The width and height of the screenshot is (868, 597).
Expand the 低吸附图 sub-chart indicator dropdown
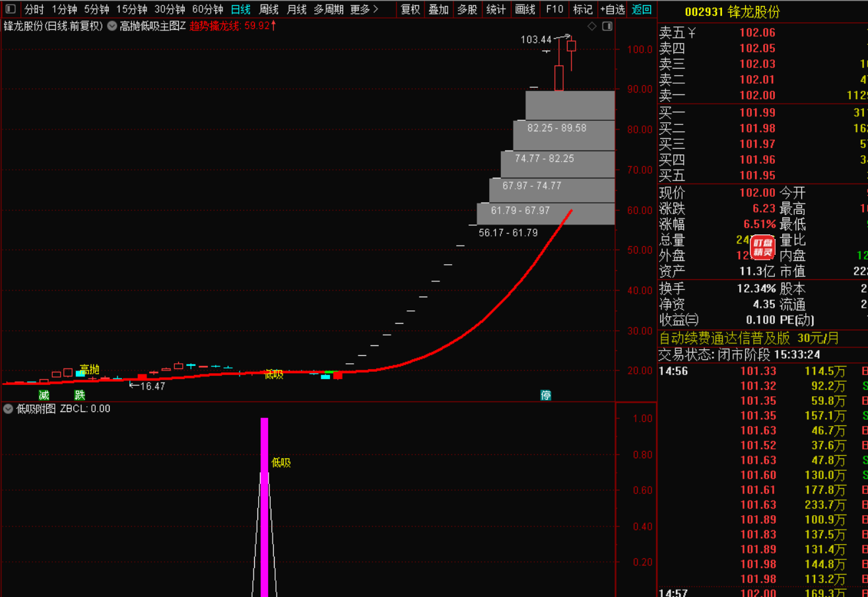click(x=9, y=409)
